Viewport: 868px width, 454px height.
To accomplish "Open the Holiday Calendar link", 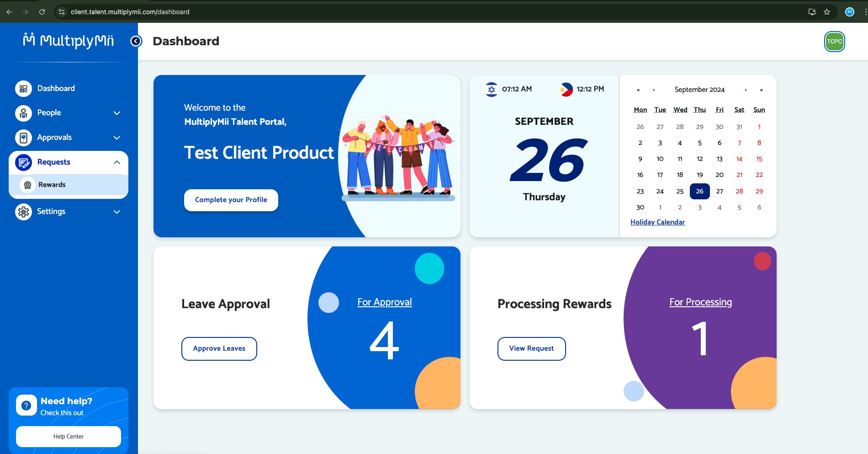I will tap(657, 222).
